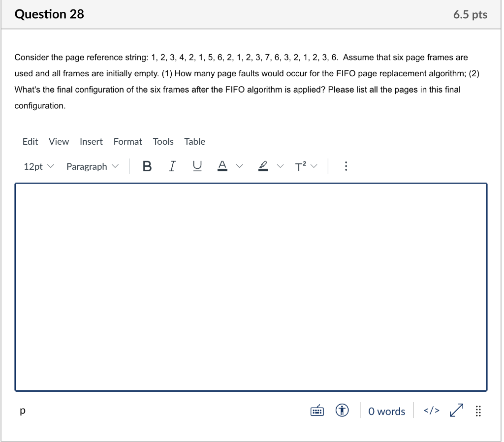Switch to the HTML code editor
The width and height of the screenshot is (504, 442).
point(431,411)
